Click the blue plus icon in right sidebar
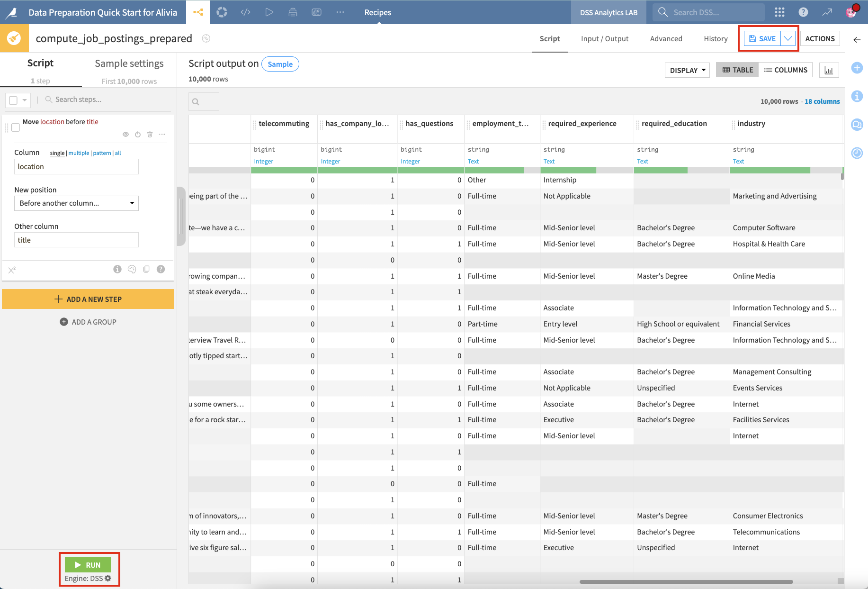The height and width of the screenshot is (589, 868). 857,68
